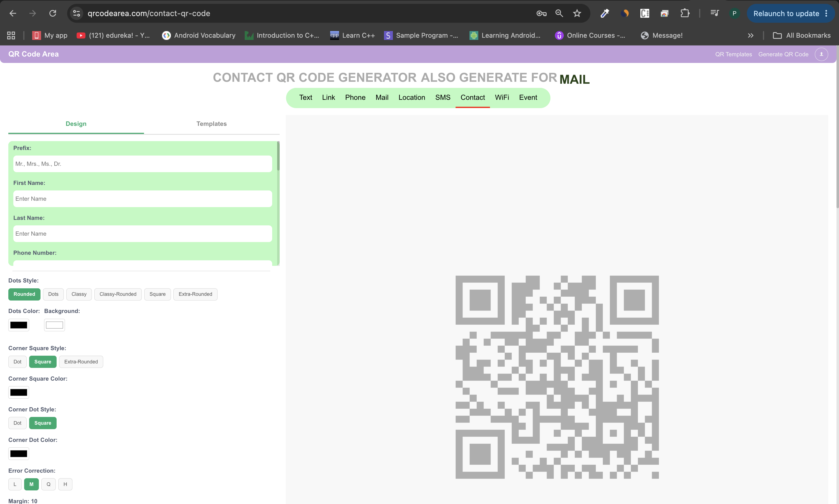Click the Prefix input field
Screen dimensions: 839x504
[143, 164]
